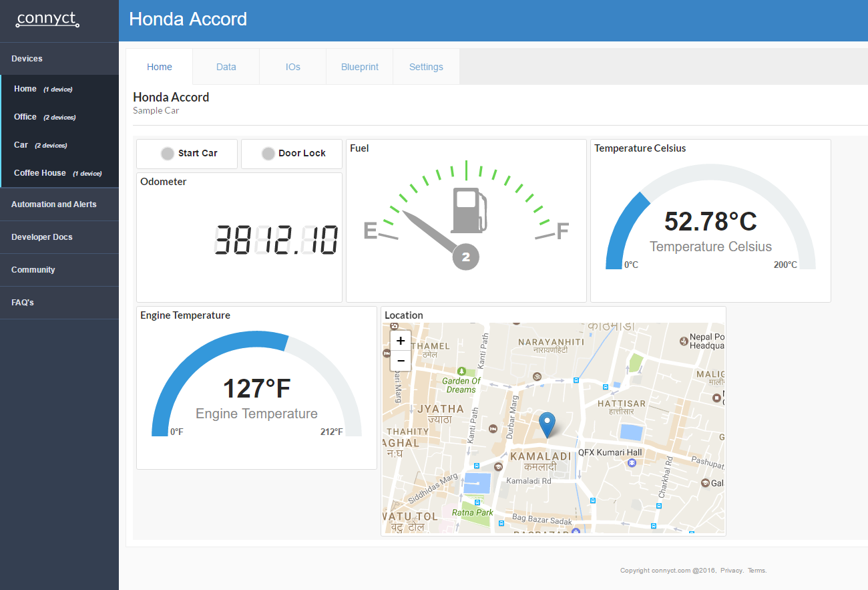Image resolution: width=868 pixels, height=590 pixels.
Task: Click the Ratna Park map label
Action: [x=472, y=512]
